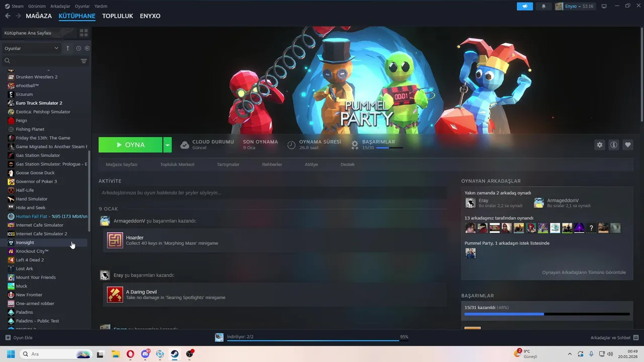
Task: Click the green OYNA play button
Action: 130,145
